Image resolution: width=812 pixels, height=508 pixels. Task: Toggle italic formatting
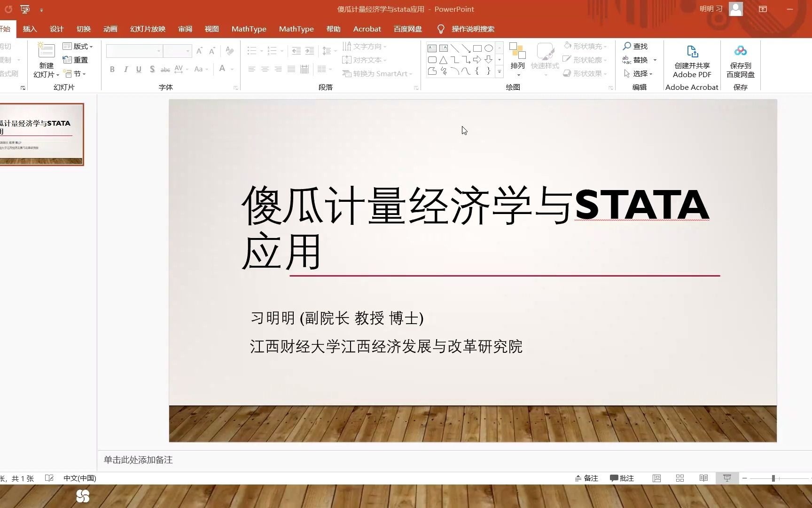tap(125, 69)
